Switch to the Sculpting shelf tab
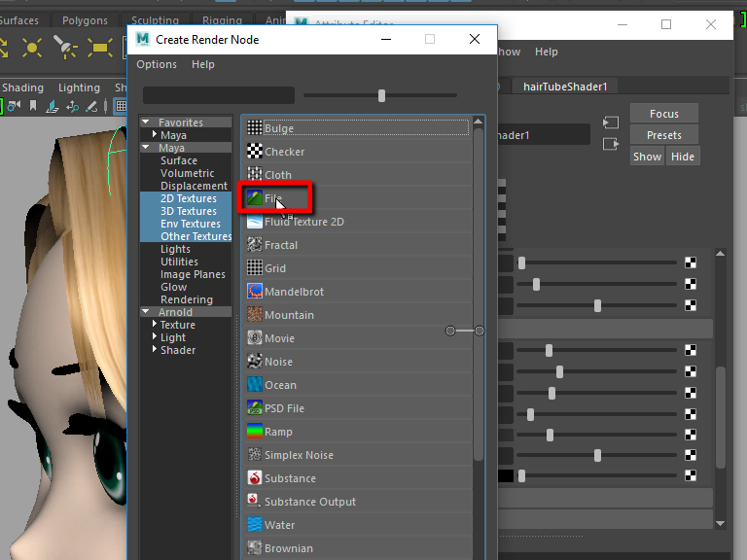This screenshot has height=560, width=747. (155, 20)
